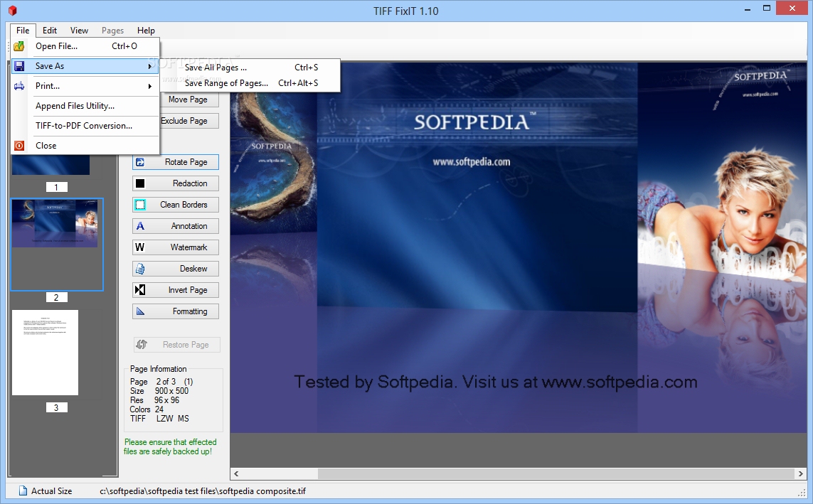This screenshot has height=504, width=813.
Task: Select the Save As menu entry
Action: tap(85, 66)
